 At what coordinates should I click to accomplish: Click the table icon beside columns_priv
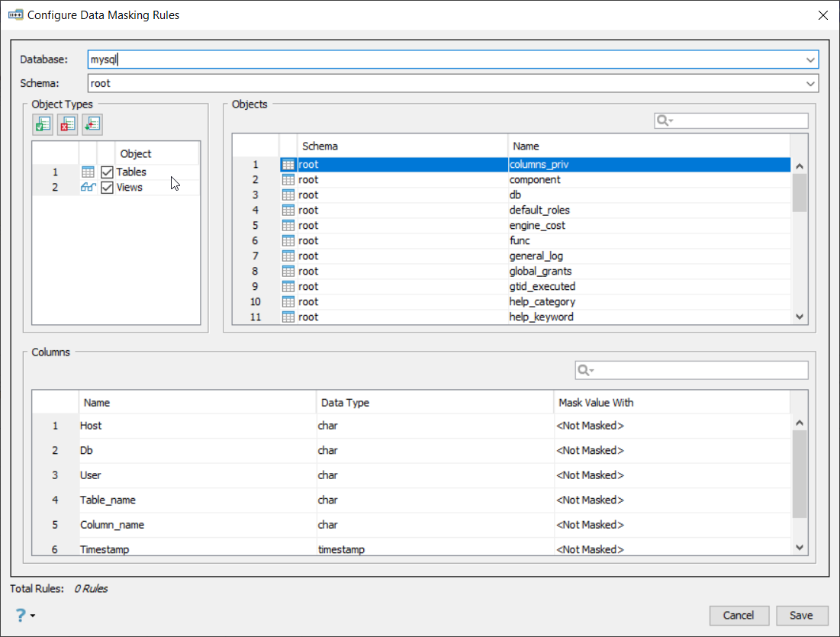[x=288, y=165]
